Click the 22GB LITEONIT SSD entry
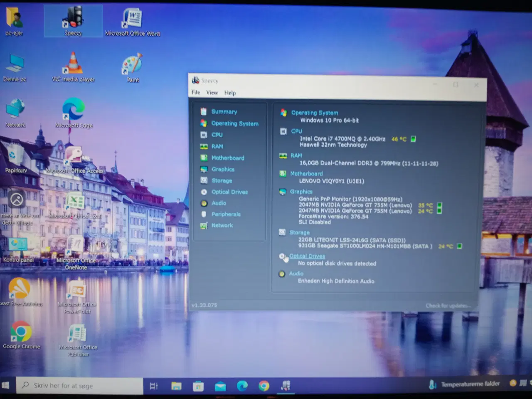Image resolution: width=532 pixels, height=399 pixels. pyautogui.click(x=352, y=240)
